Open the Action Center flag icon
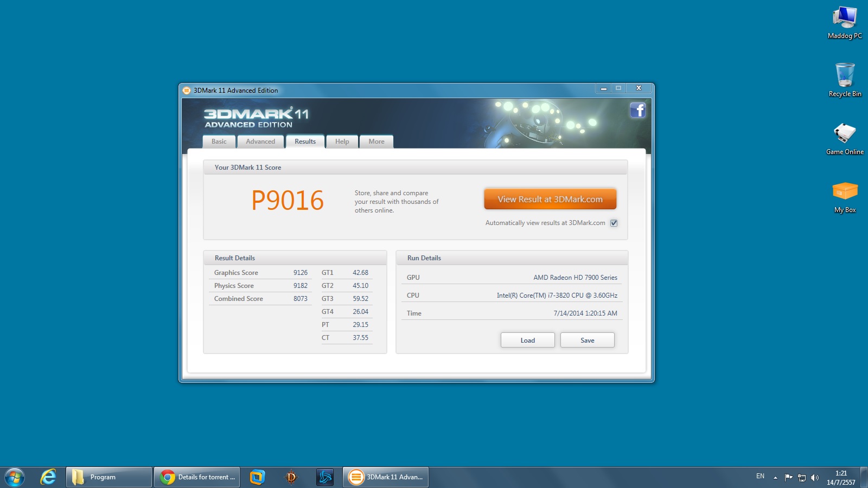868x488 pixels. point(789,477)
